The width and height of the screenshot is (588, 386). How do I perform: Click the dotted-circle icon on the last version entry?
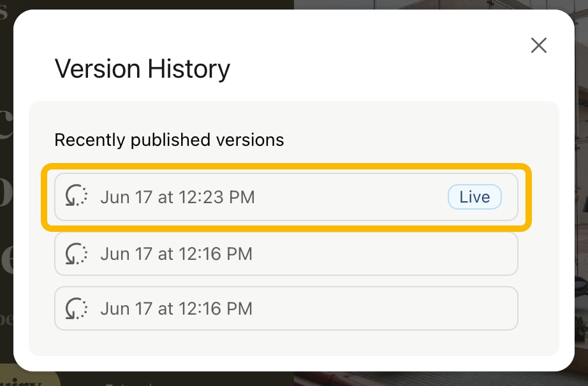click(x=77, y=308)
